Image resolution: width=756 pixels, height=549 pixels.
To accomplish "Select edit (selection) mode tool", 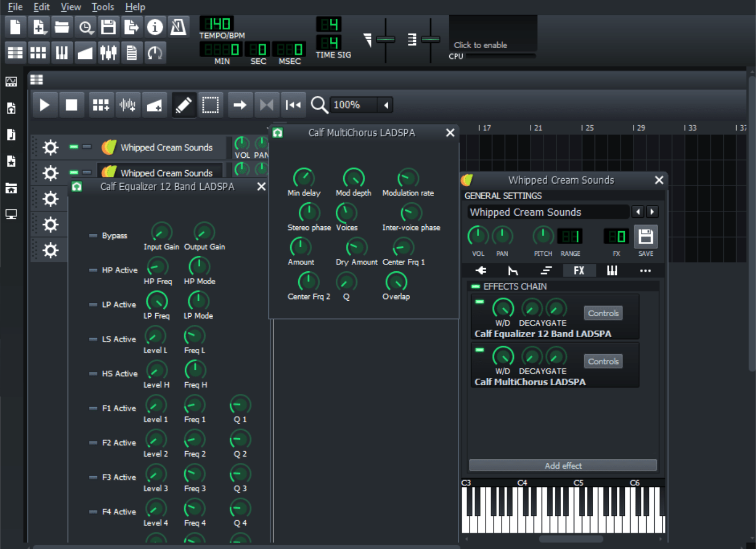I will click(210, 105).
